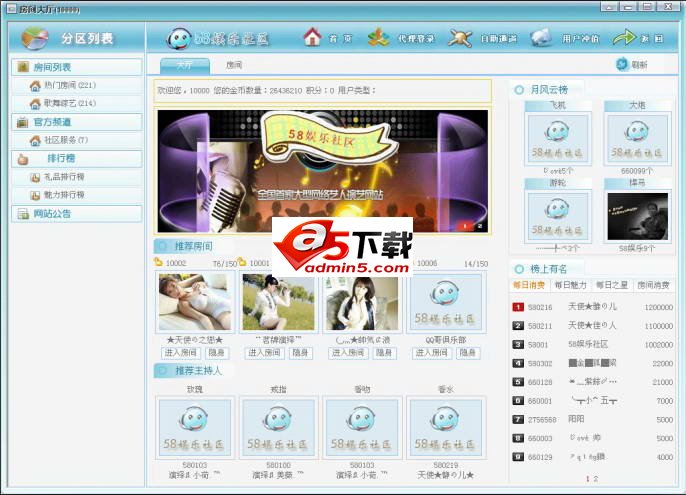The height and width of the screenshot is (495, 686).
Task: Select the 每日消费 ranking tab
Action: pyautogui.click(x=529, y=285)
